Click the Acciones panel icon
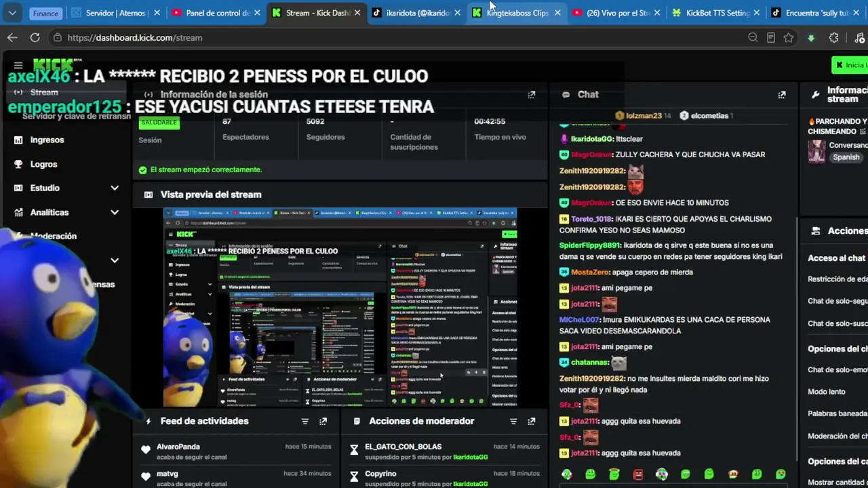 point(815,231)
